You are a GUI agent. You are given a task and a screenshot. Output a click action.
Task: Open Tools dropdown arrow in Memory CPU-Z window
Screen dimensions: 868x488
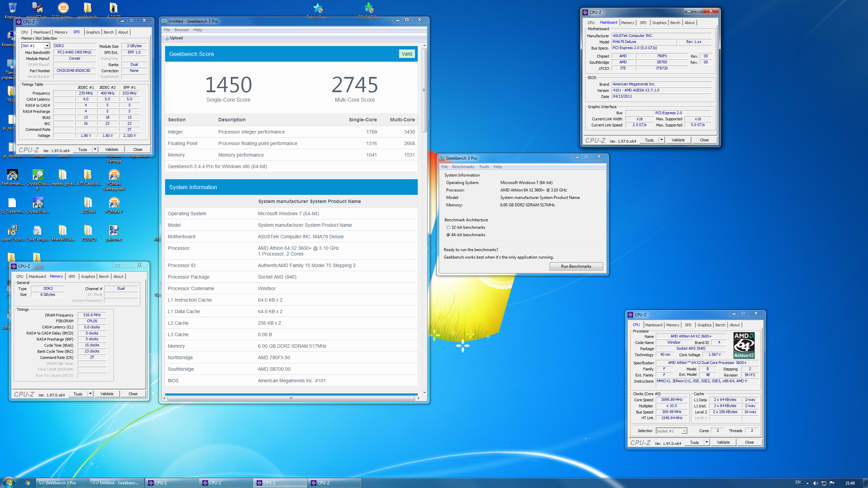coord(90,394)
